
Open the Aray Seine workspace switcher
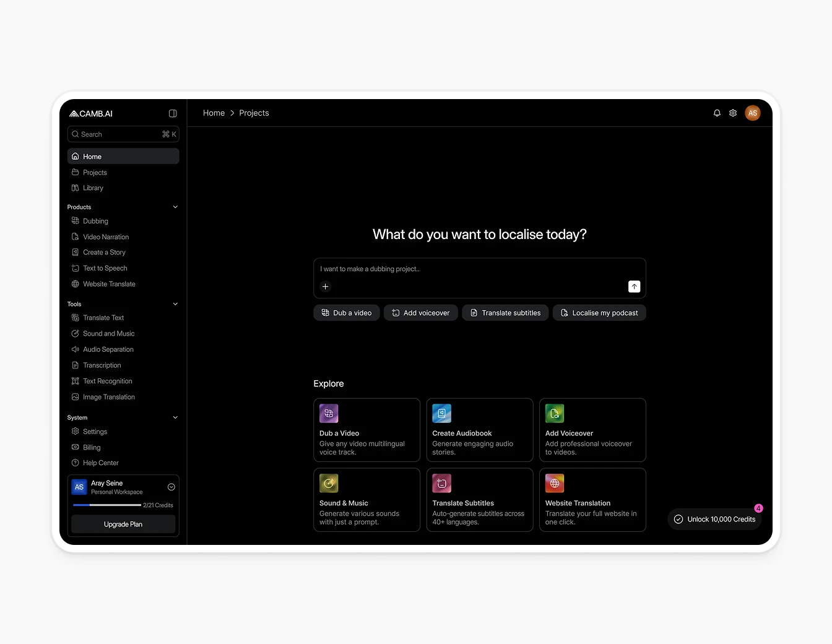point(171,487)
